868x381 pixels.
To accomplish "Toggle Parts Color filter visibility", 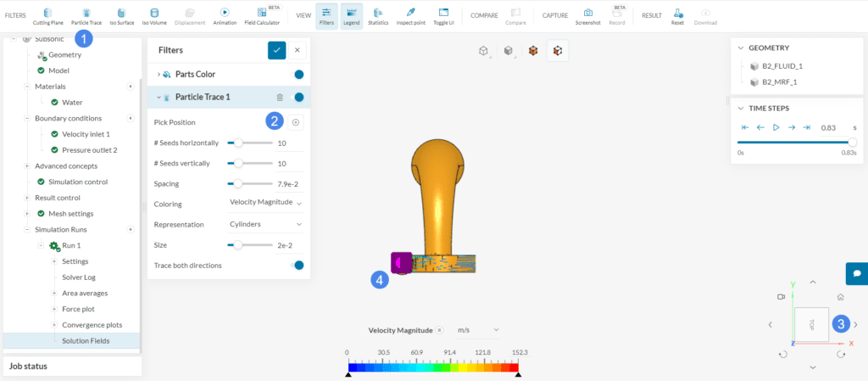I will point(298,75).
